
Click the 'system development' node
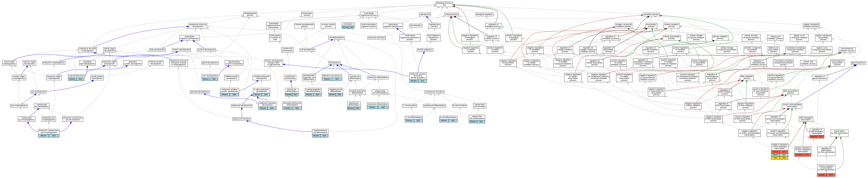tap(206, 50)
